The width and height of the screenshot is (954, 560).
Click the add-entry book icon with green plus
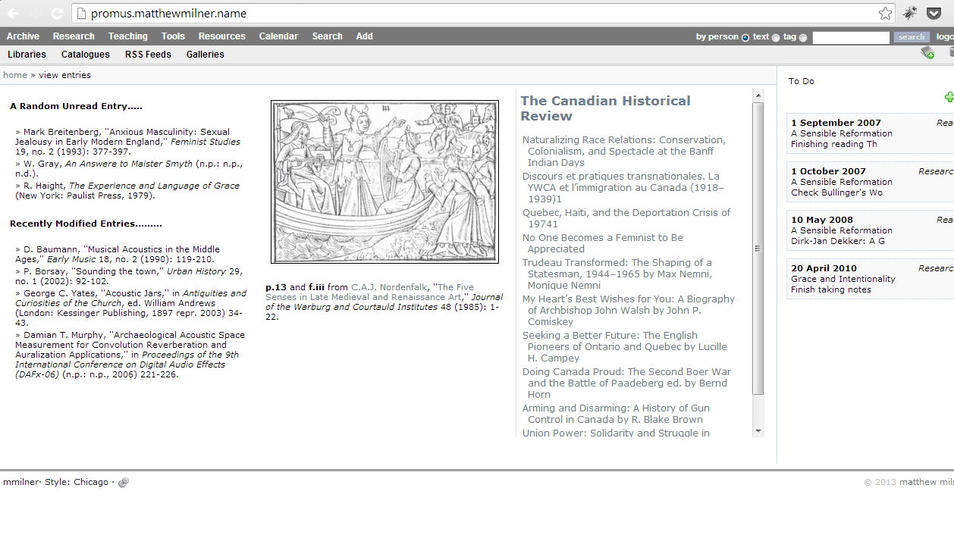coord(927,52)
